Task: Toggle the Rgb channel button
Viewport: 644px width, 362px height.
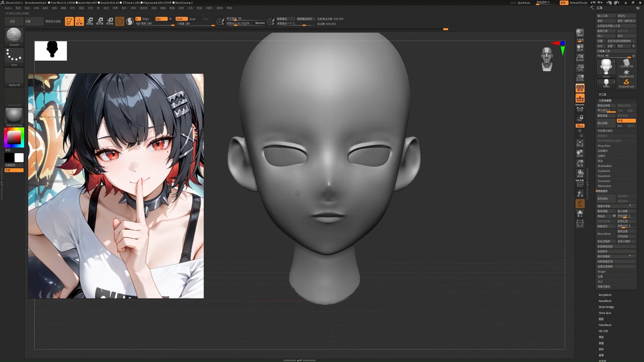Action: [x=161, y=19]
